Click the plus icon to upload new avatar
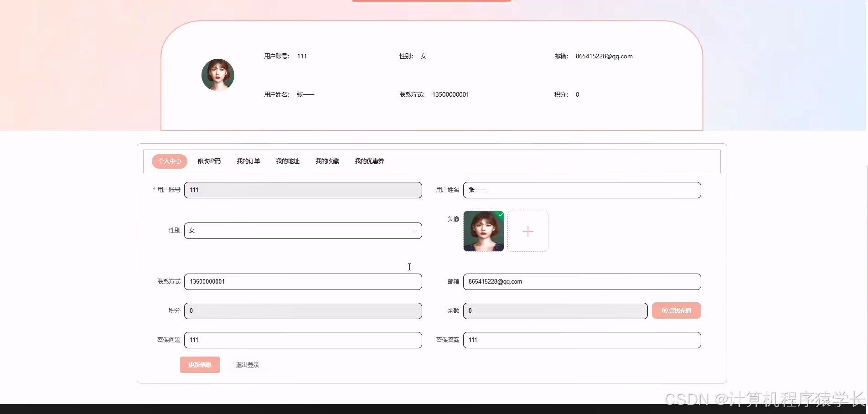The width and height of the screenshot is (868, 414). [x=527, y=231]
